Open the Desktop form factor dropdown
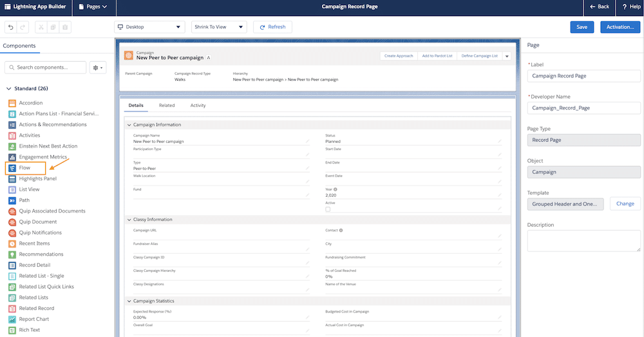The image size is (644, 337). (149, 27)
